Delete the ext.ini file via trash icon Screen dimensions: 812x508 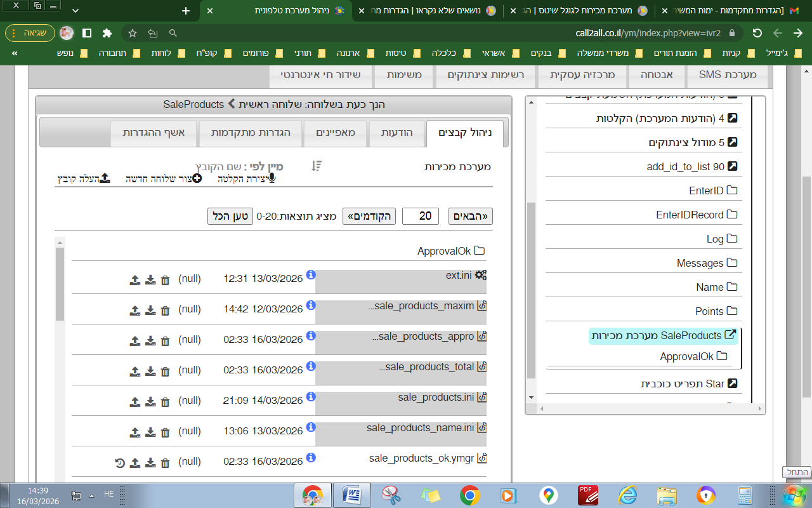coord(165,280)
